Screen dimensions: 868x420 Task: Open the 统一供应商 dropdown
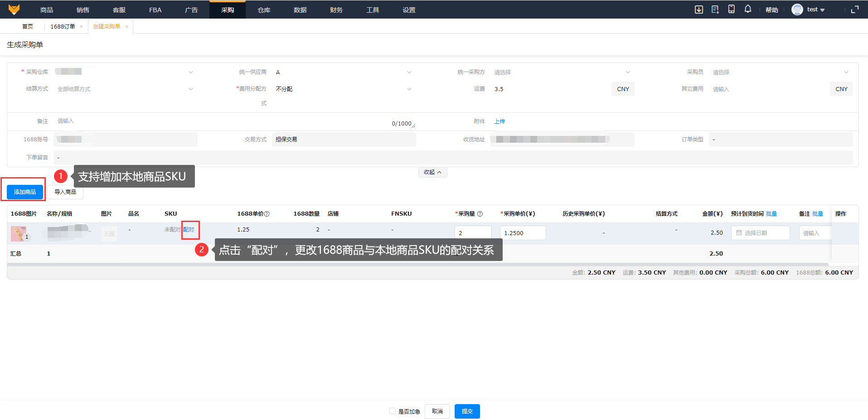click(409, 72)
